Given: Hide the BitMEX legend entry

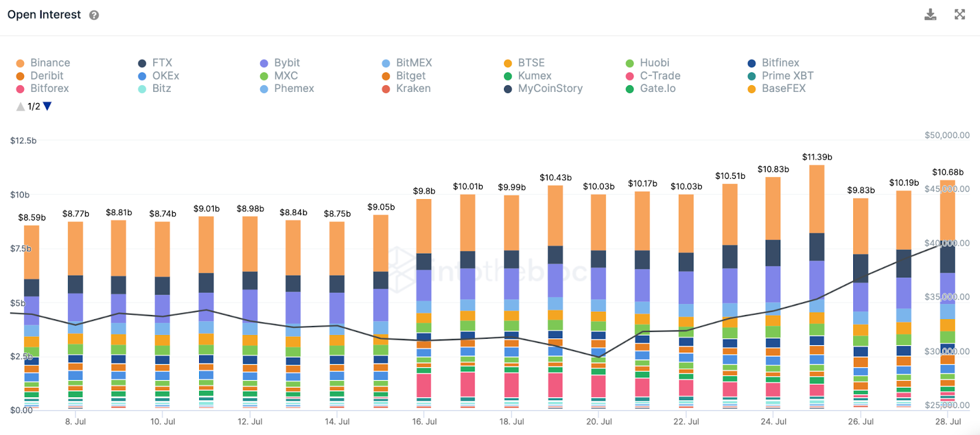Looking at the screenshot, I should click(407, 62).
